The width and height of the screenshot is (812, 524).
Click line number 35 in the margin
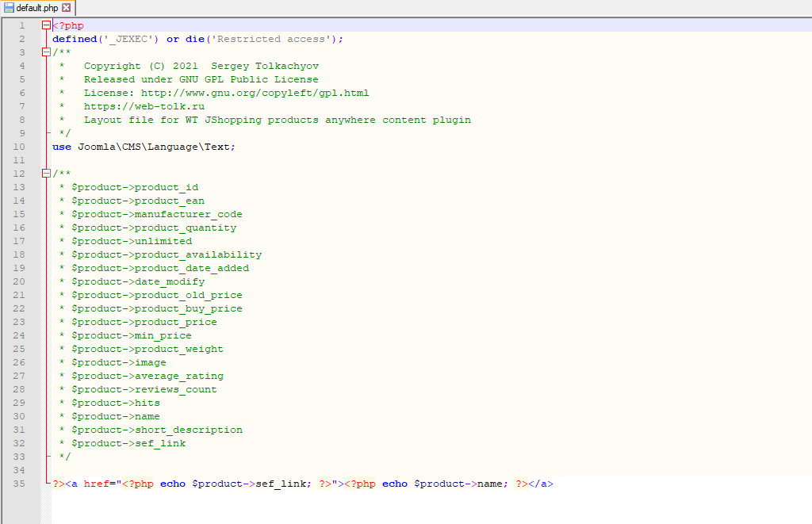21,484
